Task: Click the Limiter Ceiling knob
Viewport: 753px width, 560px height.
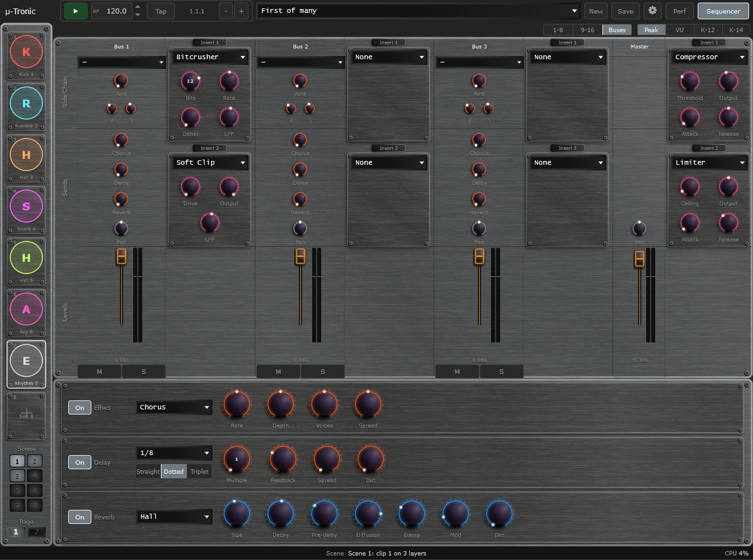Action: [x=690, y=187]
